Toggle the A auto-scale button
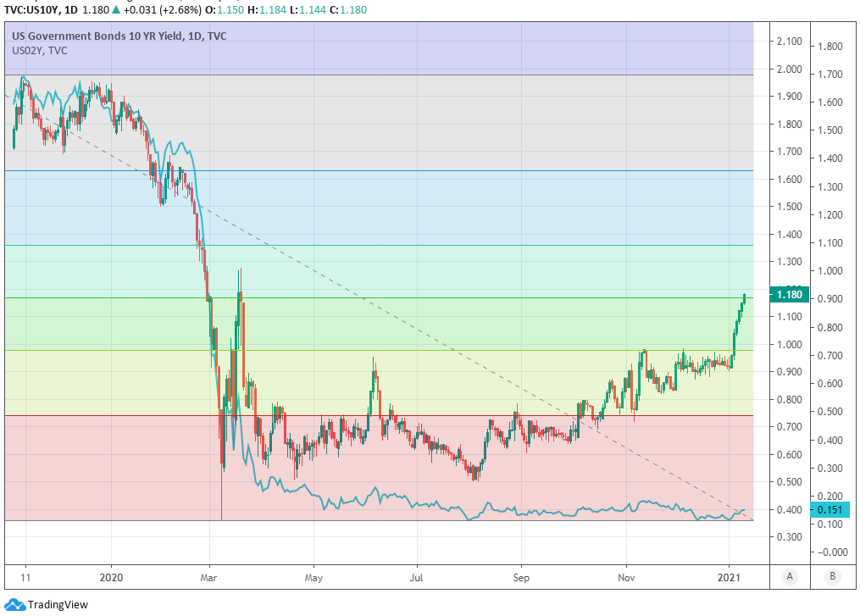Image resolution: width=860 pixels, height=616 pixels. pos(790,577)
